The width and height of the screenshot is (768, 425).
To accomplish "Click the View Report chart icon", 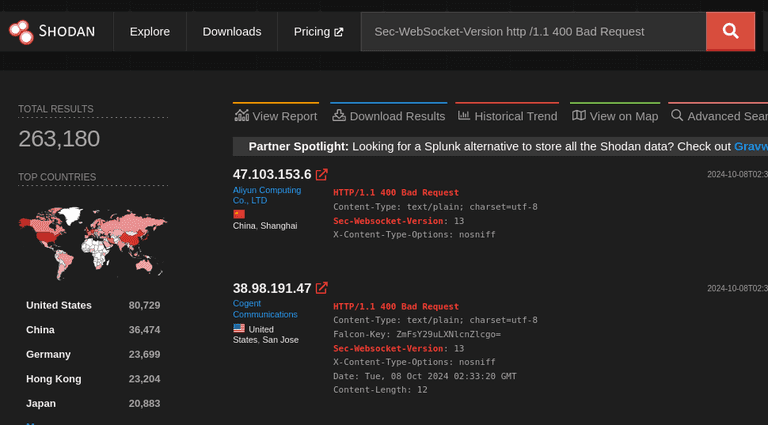I will point(241,116).
